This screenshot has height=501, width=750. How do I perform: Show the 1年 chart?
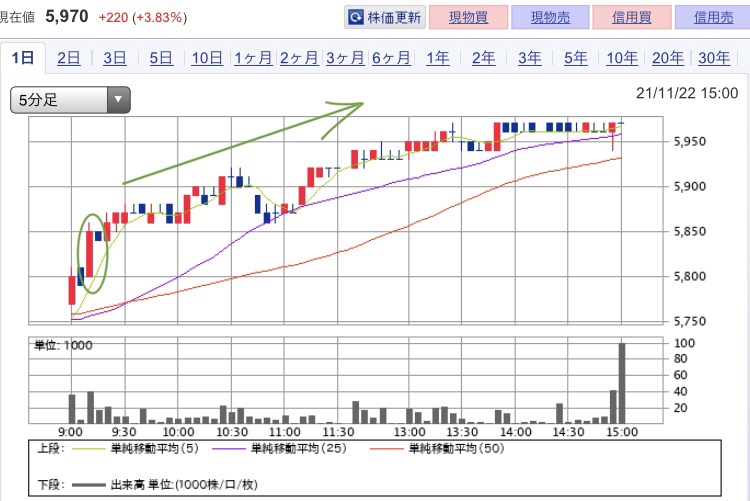pyautogui.click(x=438, y=58)
